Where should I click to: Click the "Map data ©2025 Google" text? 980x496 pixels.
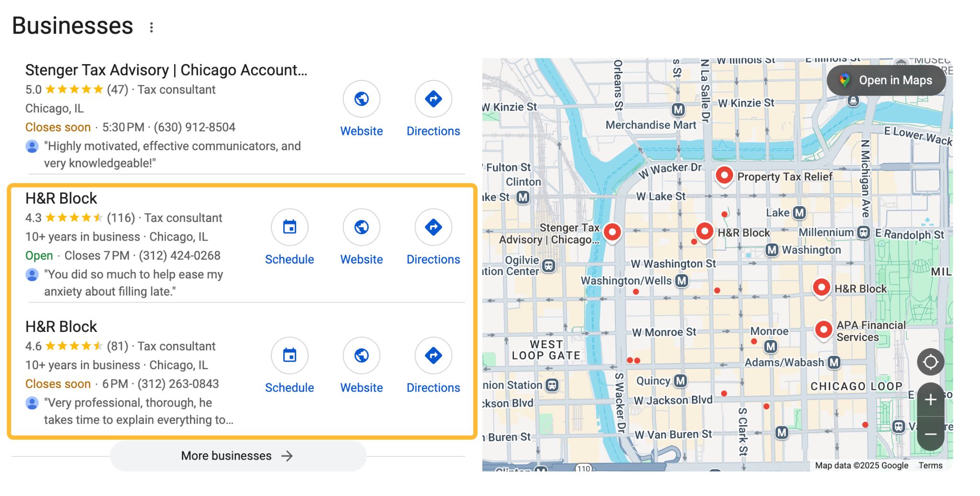click(861, 465)
